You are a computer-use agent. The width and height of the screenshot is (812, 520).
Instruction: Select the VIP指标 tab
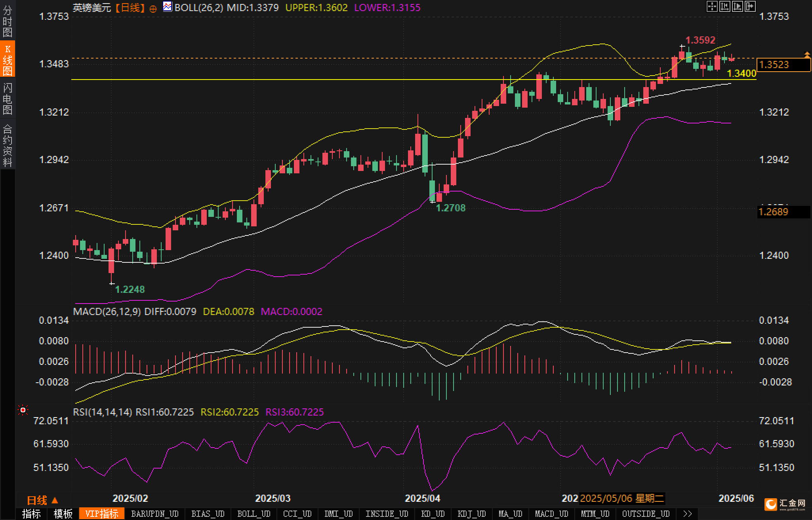pyautogui.click(x=102, y=514)
